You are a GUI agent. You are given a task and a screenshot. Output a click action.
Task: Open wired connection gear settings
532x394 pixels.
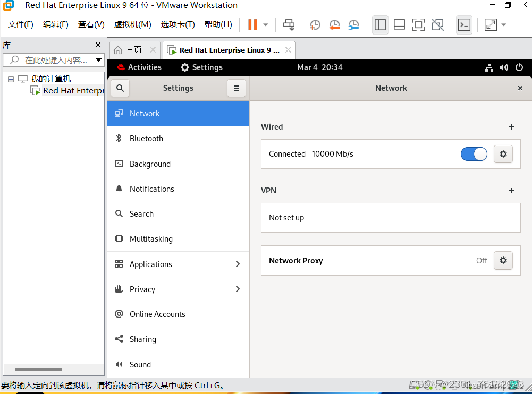point(503,154)
